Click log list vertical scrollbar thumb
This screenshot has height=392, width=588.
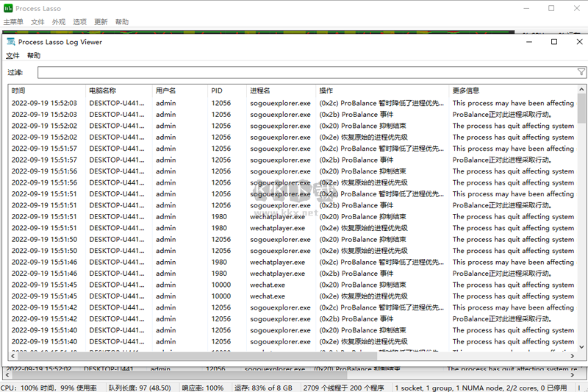click(x=581, y=108)
